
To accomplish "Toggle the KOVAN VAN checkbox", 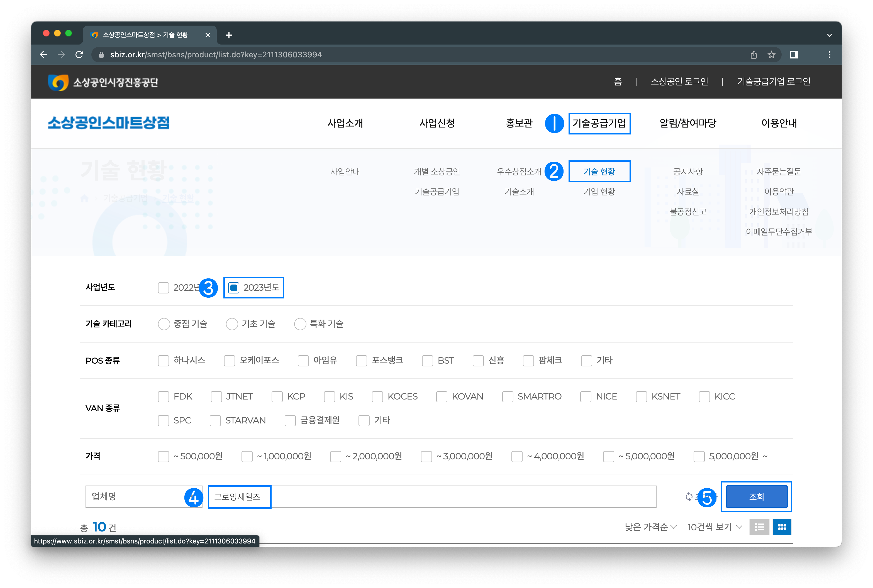I will point(442,397).
